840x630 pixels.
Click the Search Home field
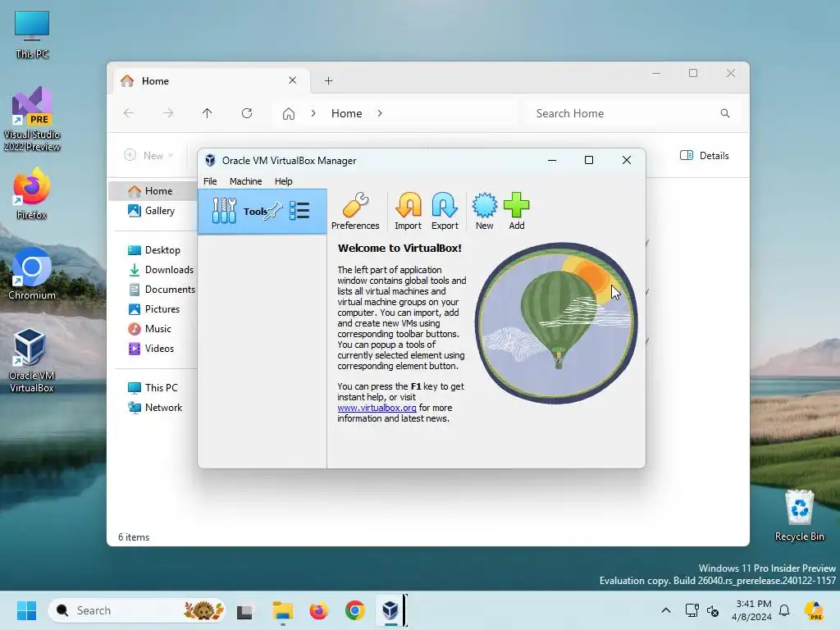pyautogui.click(x=632, y=113)
